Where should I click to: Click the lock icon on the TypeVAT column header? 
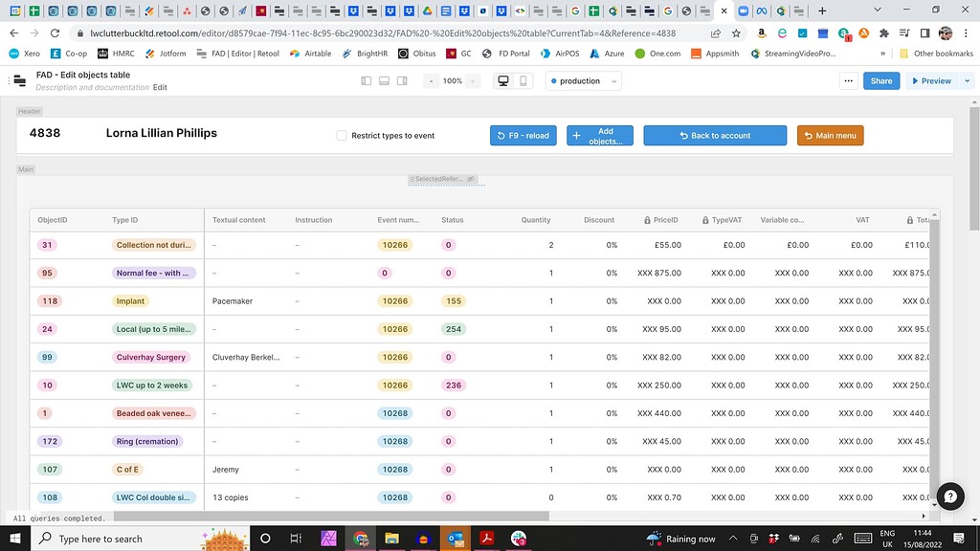[705, 219]
